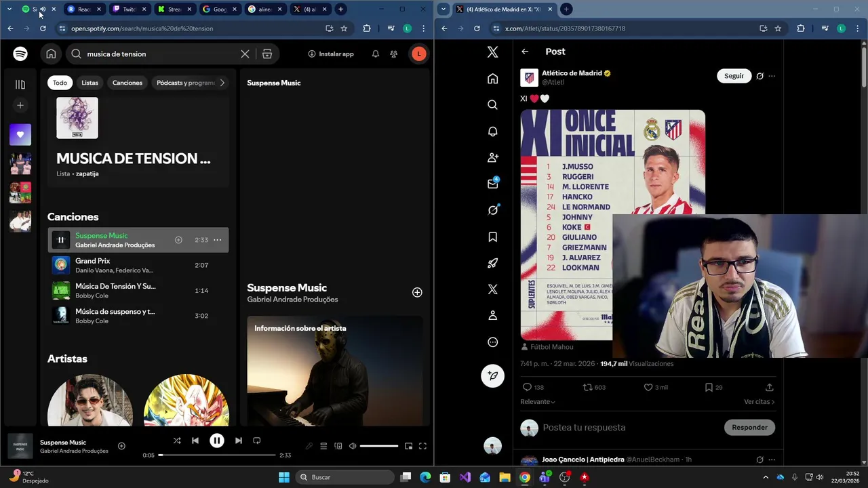Mute Spotify volume speaker icon

pyautogui.click(x=353, y=446)
